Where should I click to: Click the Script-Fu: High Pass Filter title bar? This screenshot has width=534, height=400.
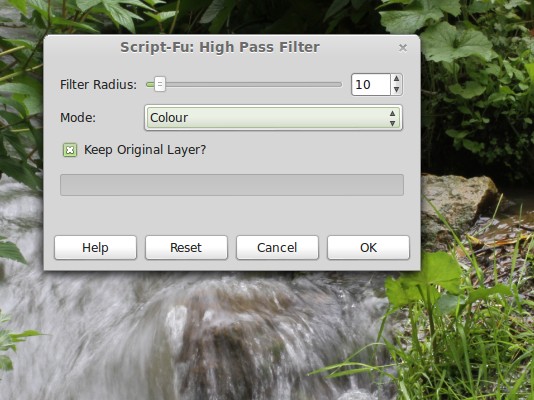pyautogui.click(x=220, y=47)
